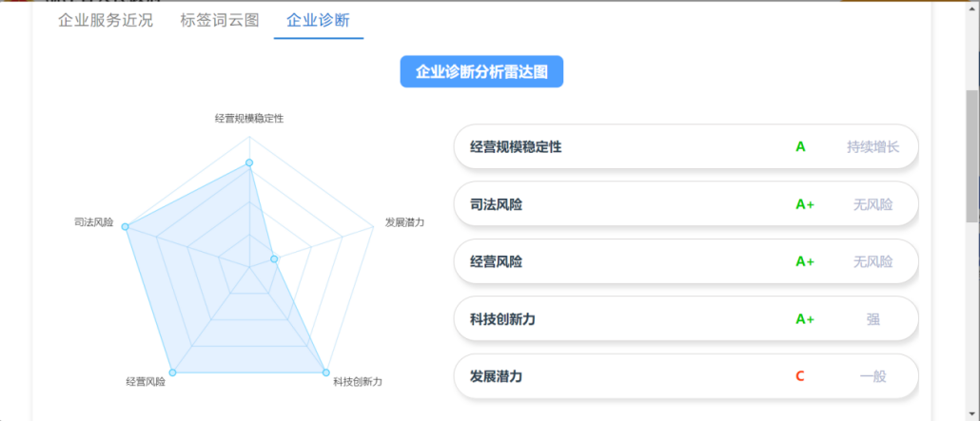Select the 经营规模稳定性 row rated A
Screen dimensions: 980x421
(x=685, y=147)
